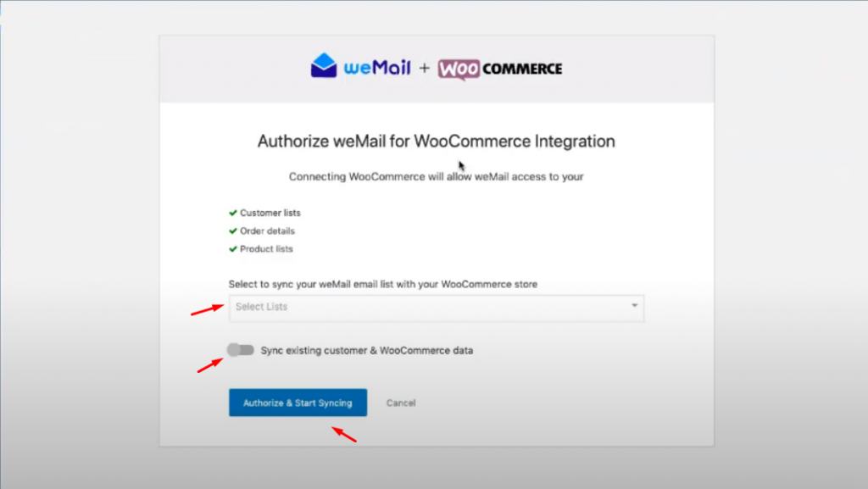Open the Select Lists dropdown
868x489 pixels.
(x=437, y=308)
